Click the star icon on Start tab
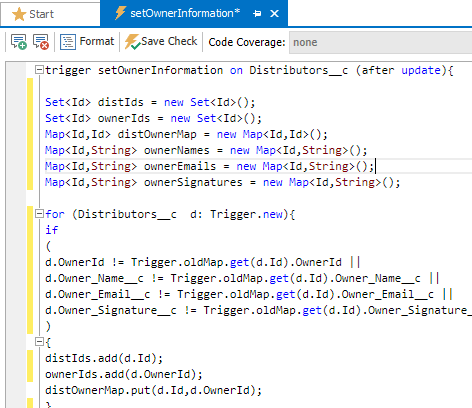Screen dimensions: 472x408 point(19,14)
